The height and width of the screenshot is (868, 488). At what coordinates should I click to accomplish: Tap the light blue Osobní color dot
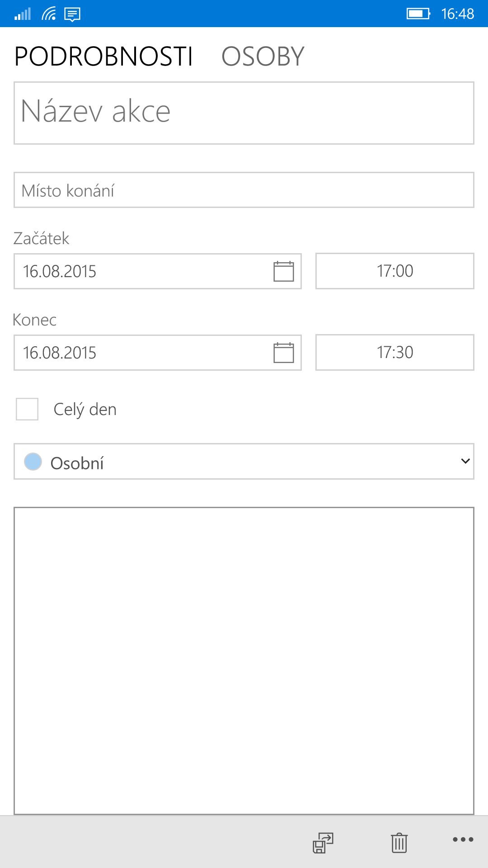(x=33, y=462)
